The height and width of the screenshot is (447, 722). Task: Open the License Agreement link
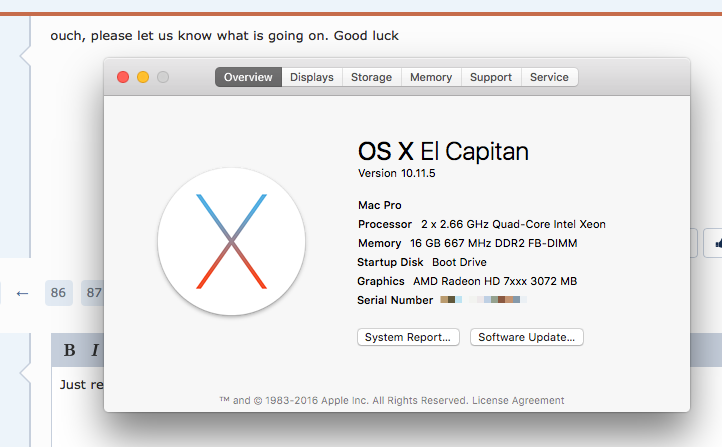[518, 401]
